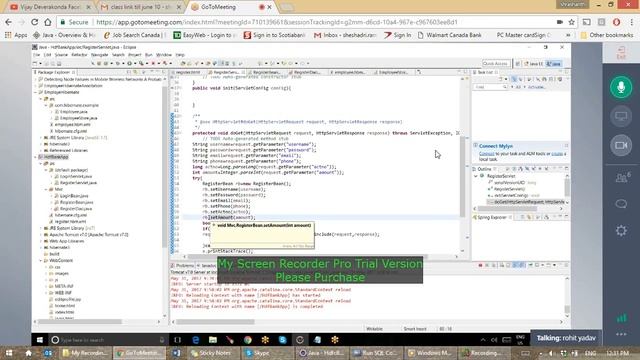Open Walmart Canada Bank bookmark
The width and height of the screenshot is (640, 360).
pos(449,35)
